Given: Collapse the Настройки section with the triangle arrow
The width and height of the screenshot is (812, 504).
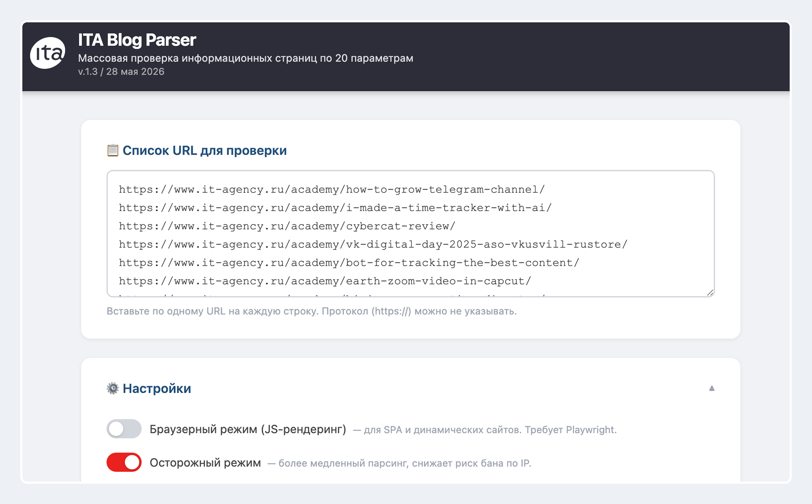Looking at the screenshot, I should click(712, 388).
